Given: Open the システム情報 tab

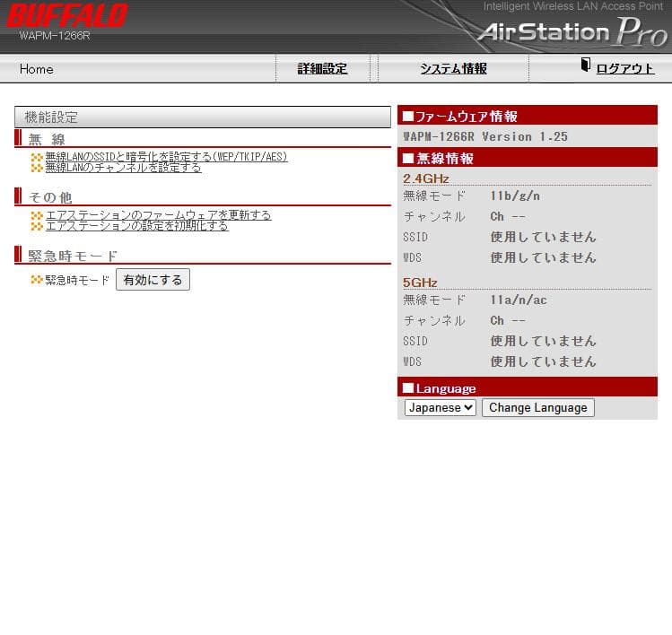Looking at the screenshot, I should point(453,68).
